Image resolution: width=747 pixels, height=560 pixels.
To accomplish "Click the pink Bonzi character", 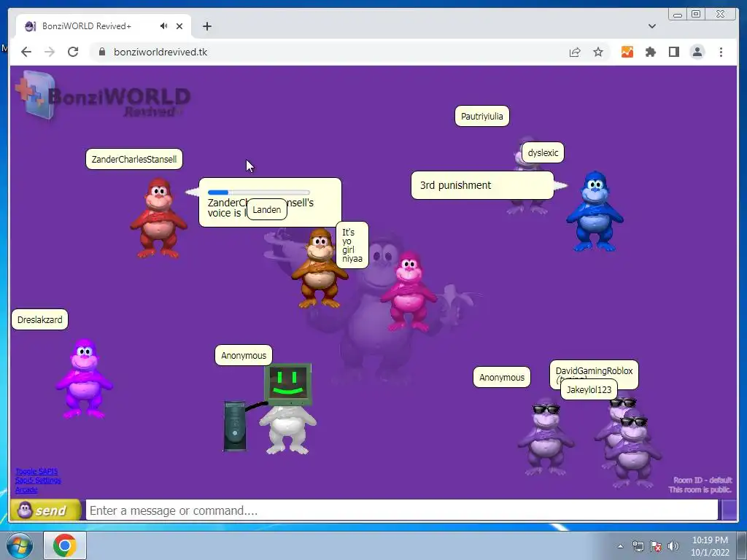I will pos(409,292).
